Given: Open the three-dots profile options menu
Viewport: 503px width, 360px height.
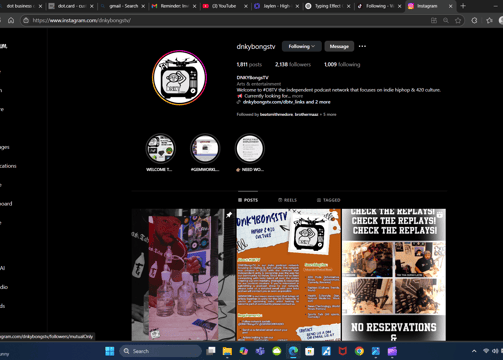Looking at the screenshot, I should pyautogui.click(x=362, y=46).
